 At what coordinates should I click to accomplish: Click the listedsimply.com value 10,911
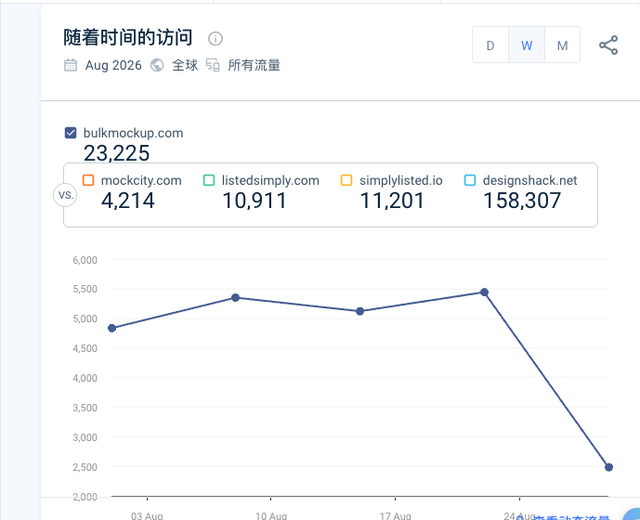click(x=254, y=200)
